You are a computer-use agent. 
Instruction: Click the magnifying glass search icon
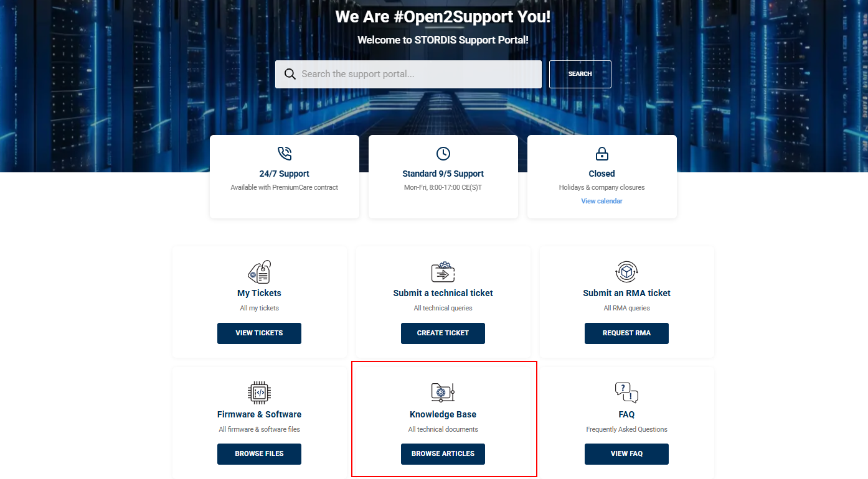coord(290,74)
